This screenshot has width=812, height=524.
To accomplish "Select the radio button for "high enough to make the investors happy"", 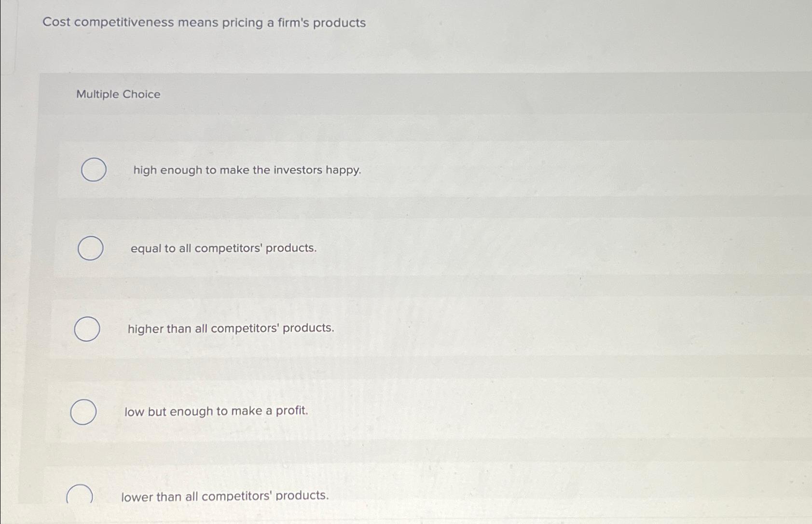I will point(93,170).
